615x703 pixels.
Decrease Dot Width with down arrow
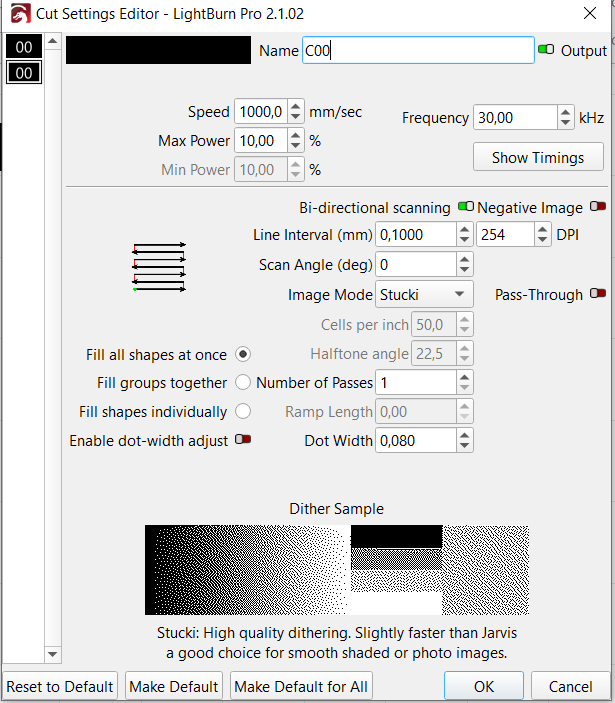click(x=464, y=446)
